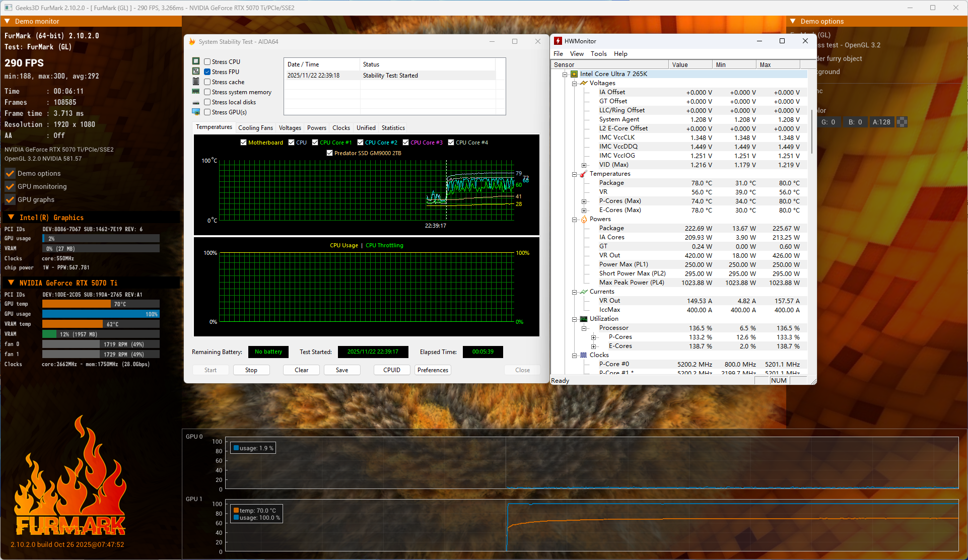Toggle the GPU monitoring checkbox in FurMark

coord(10,186)
